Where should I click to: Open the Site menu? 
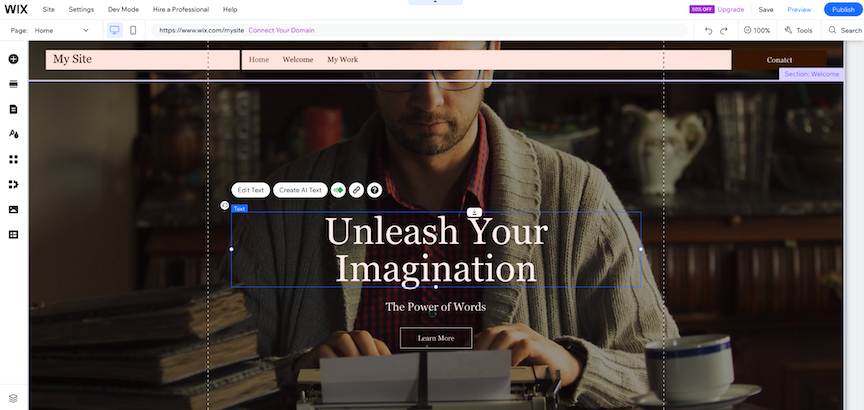tap(48, 9)
